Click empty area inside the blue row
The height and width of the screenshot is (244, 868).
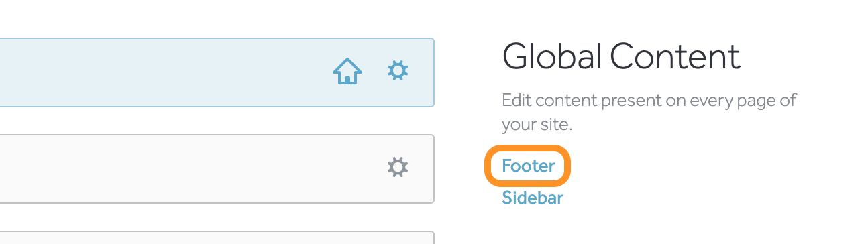pos(168,72)
